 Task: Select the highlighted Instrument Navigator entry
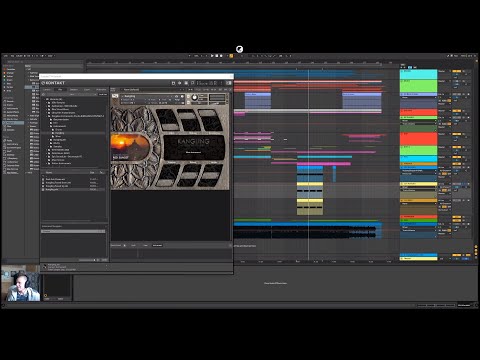(73, 231)
